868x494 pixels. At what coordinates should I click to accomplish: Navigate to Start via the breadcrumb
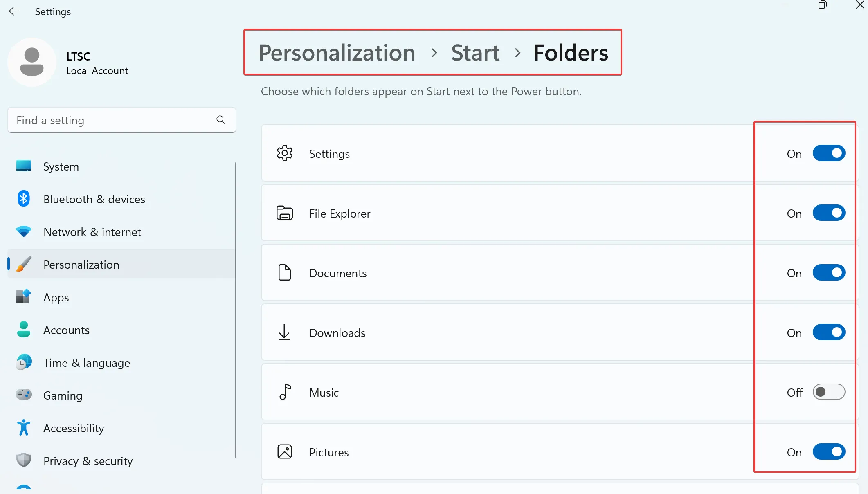(x=475, y=52)
